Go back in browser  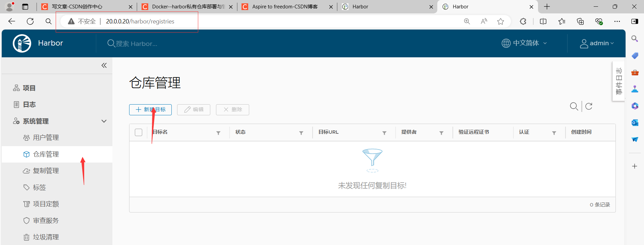(12, 21)
